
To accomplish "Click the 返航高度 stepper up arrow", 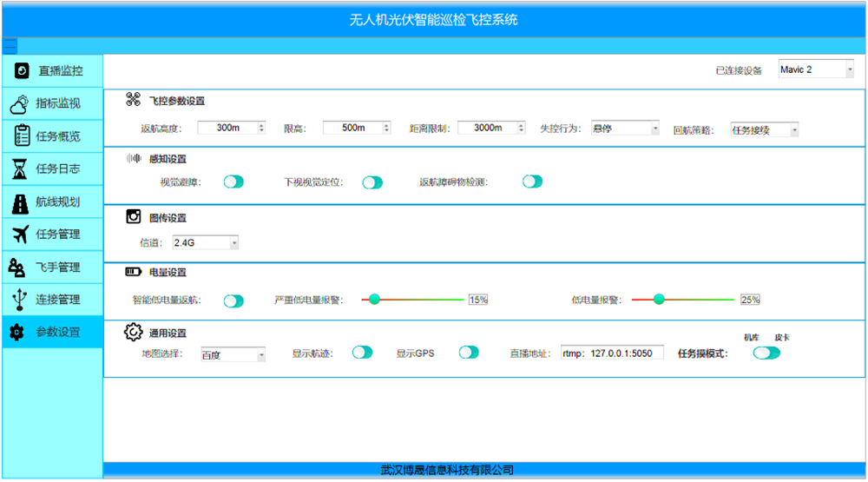I will coord(261,124).
